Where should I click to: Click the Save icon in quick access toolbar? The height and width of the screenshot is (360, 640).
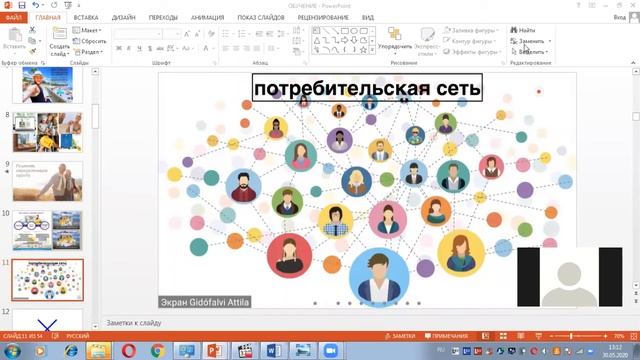(22, 5)
